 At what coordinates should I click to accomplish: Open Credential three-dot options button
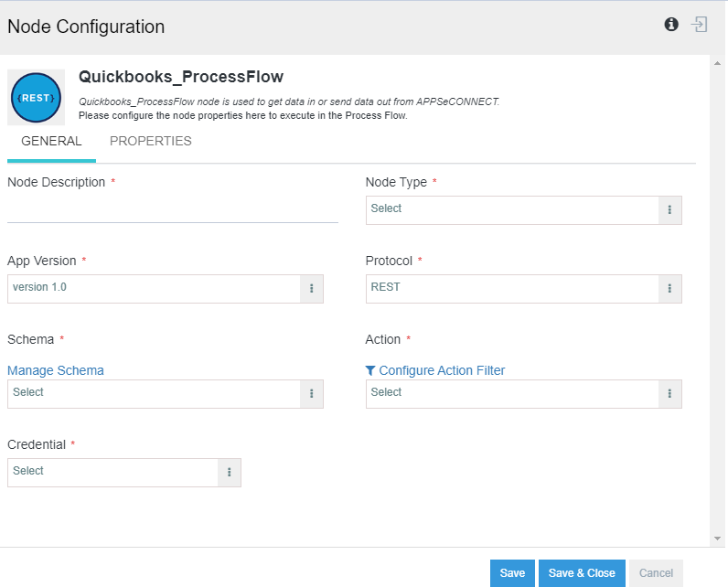click(229, 473)
